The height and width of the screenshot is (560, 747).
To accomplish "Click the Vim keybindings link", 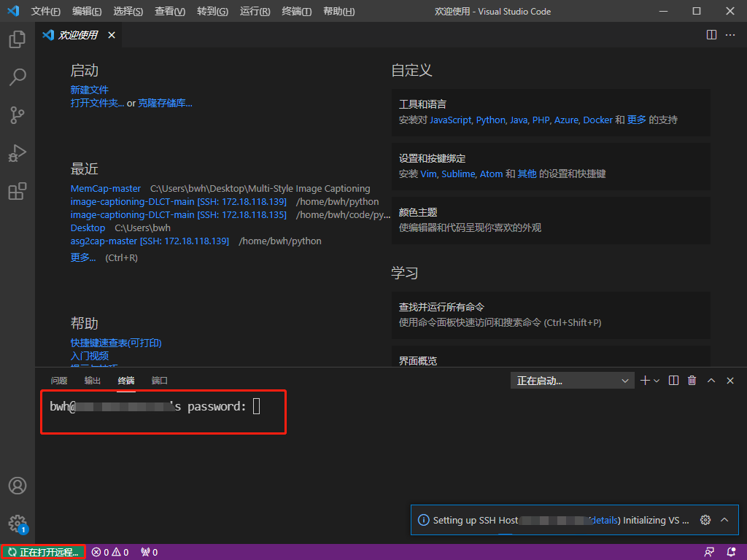I will pos(428,174).
